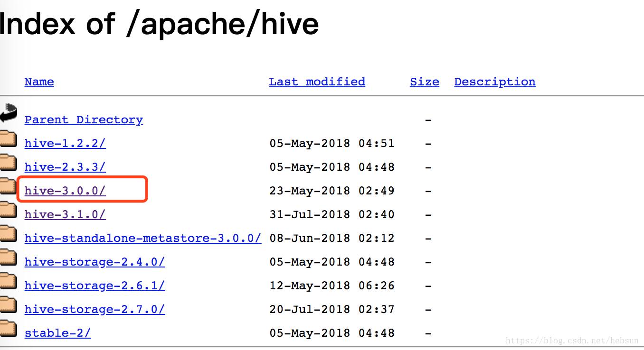Open the stable-2/ directory
The height and width of the screenshot is (350, 644).
click(57, 333)
